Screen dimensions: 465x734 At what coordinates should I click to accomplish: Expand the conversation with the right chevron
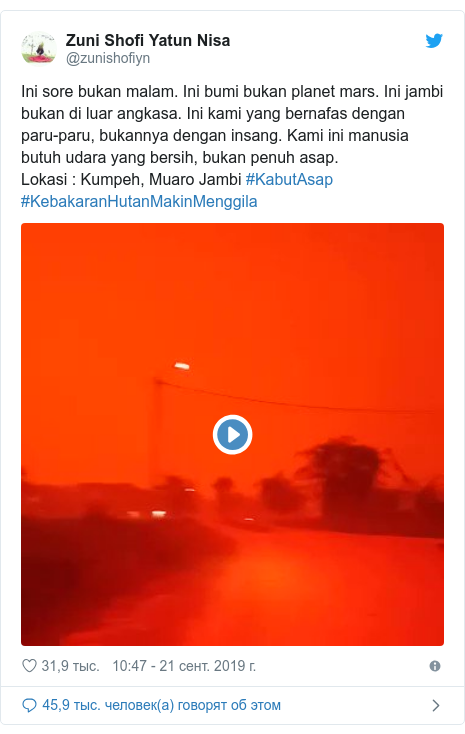pos(436,705)
